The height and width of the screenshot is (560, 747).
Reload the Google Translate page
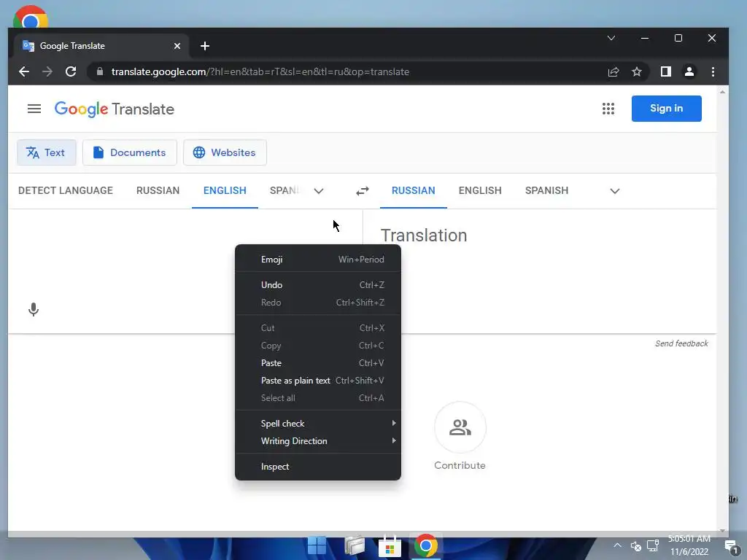coord(71,71)
